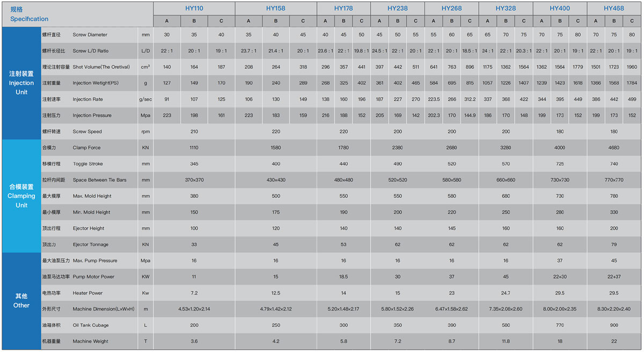Viewport: 644px width, 352px height.
Task: Select the Machine Weight row label
Action: click(90, 341)
